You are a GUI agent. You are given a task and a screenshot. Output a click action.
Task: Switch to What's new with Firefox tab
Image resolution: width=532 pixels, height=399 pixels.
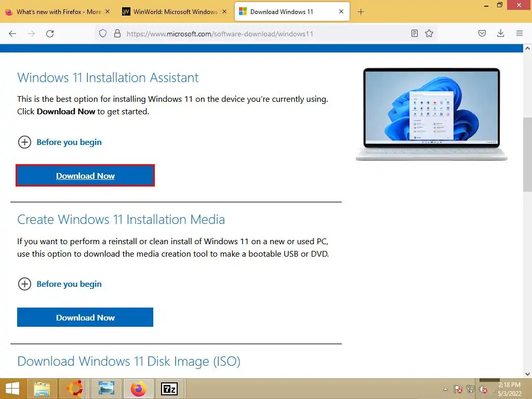pyautogui.click(x=58, y=12)
